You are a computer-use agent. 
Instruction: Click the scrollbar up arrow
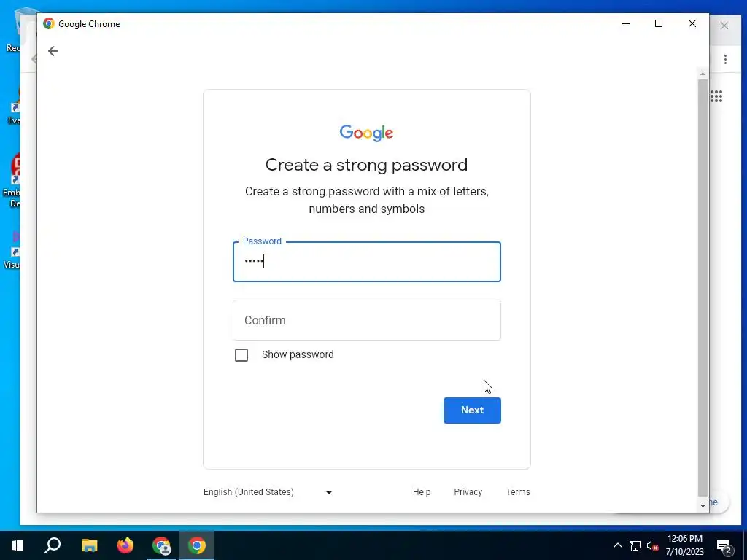(703, 74)
